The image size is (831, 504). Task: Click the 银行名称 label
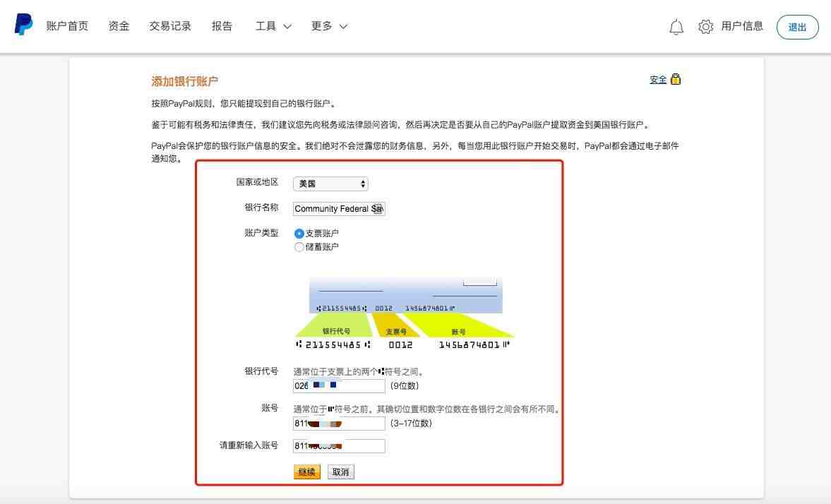tap(261, 208)
